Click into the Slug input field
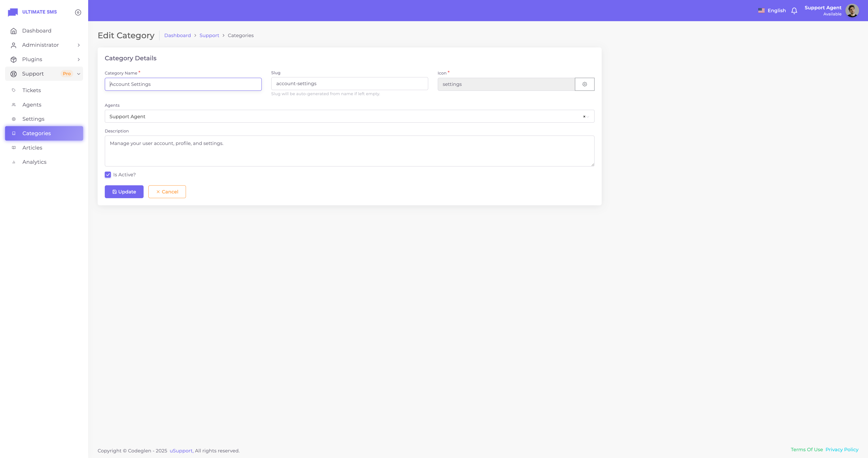Image resolution: width=868 pixels, height=458 pixels. pos(349,84)
